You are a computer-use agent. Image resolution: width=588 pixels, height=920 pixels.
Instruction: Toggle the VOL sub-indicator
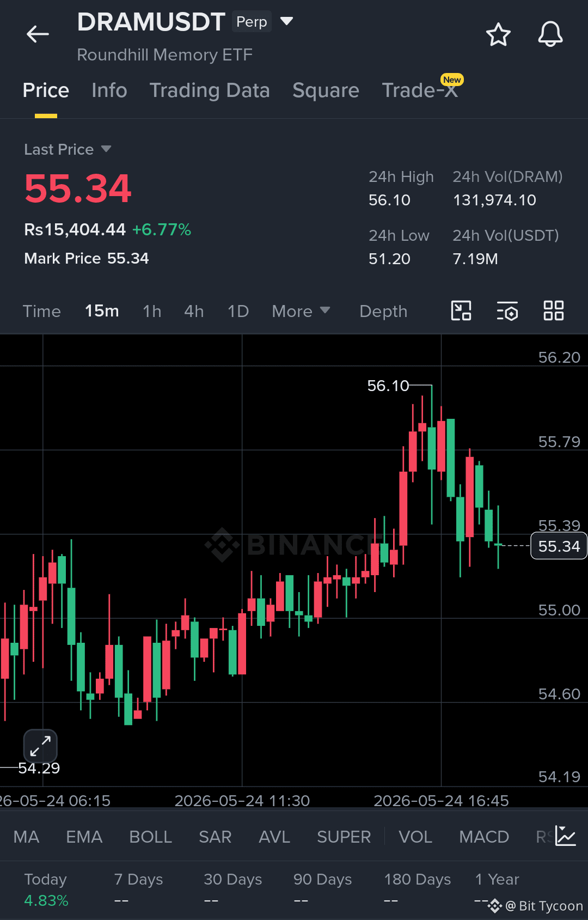(415, 837)
